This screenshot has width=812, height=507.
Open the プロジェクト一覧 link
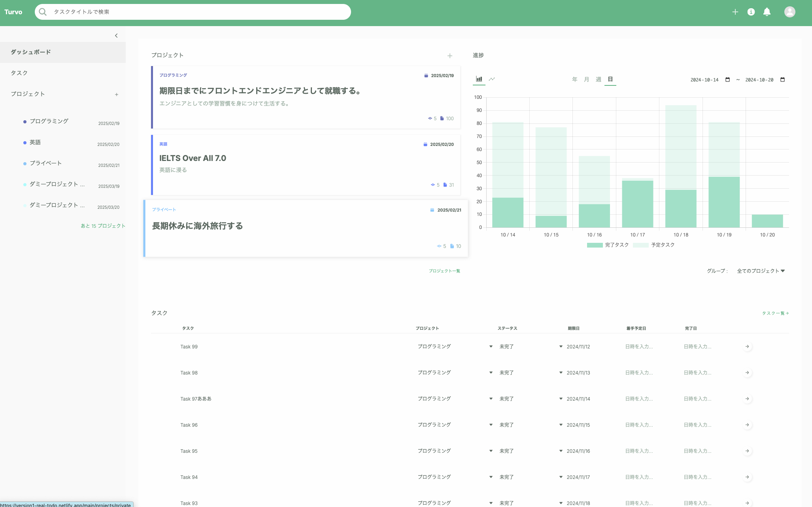click(x=444, y=271)
